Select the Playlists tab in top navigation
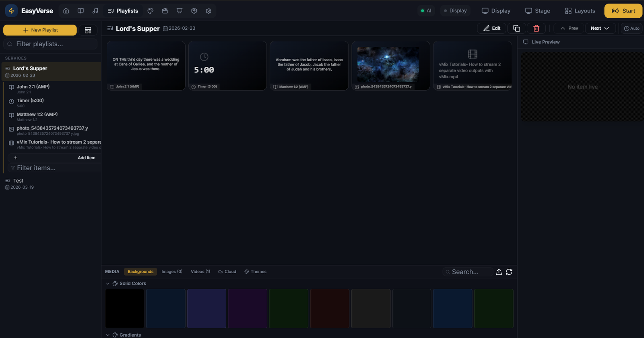The image size is (644, 338). point(123,11)
